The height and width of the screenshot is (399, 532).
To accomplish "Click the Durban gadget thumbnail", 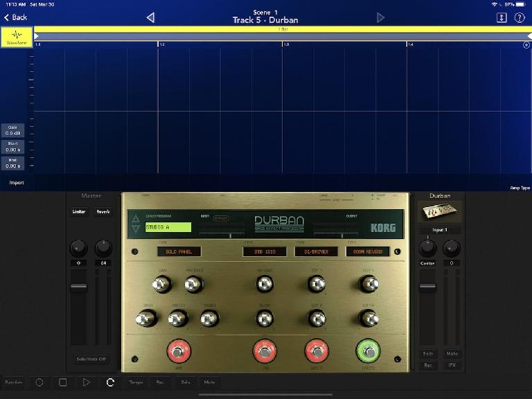I will coord(440,212).
